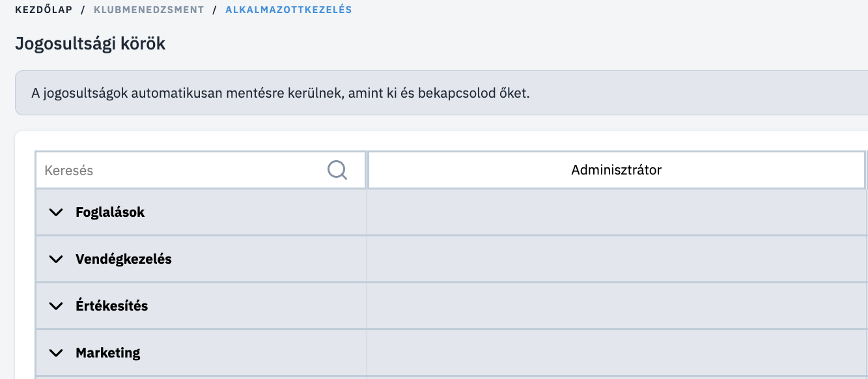The height and width of the screenshot is (379, 868).
Task: Click the Adminisztrátor cell in Marketing row
Action: pyautogui.click(x=617, y=353)
